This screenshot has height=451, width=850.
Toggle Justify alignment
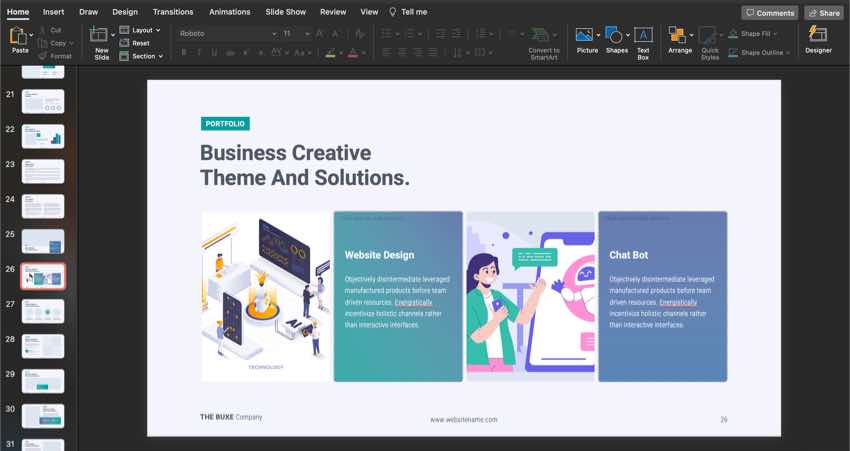tap(433, 53)
